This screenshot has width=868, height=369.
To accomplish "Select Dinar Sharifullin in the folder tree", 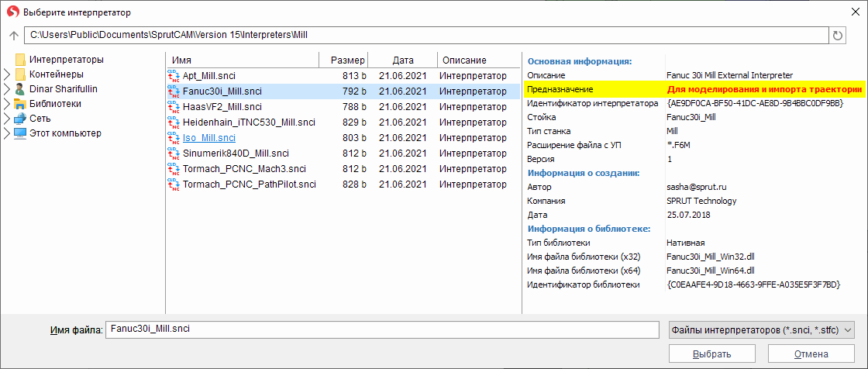I will coord(64,88).
